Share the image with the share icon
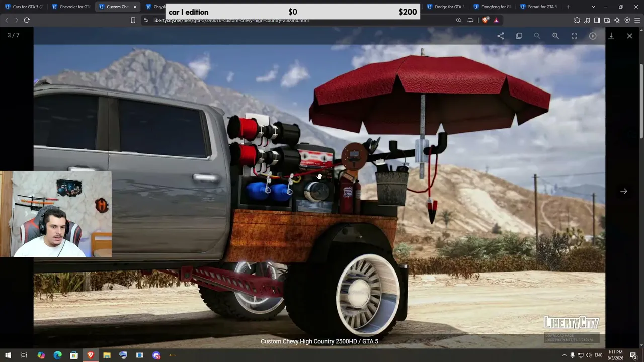 point(501,36)
